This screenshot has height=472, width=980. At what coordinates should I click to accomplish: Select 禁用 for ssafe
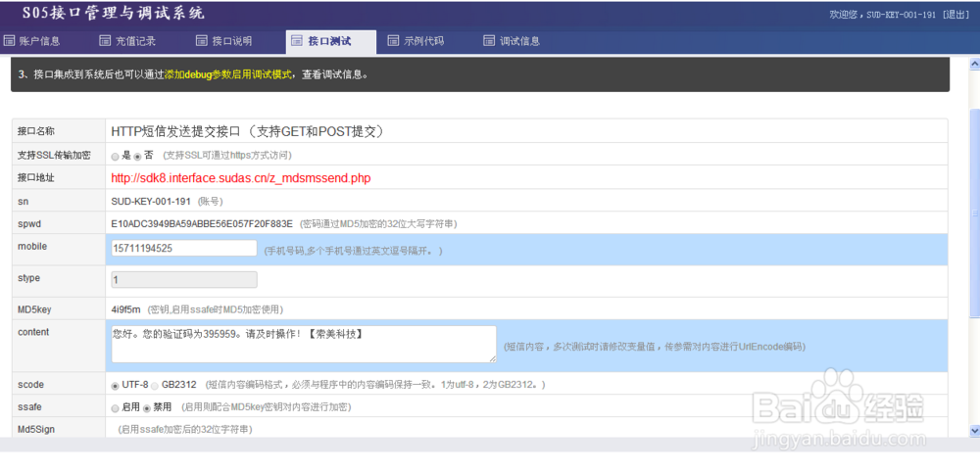147,408
